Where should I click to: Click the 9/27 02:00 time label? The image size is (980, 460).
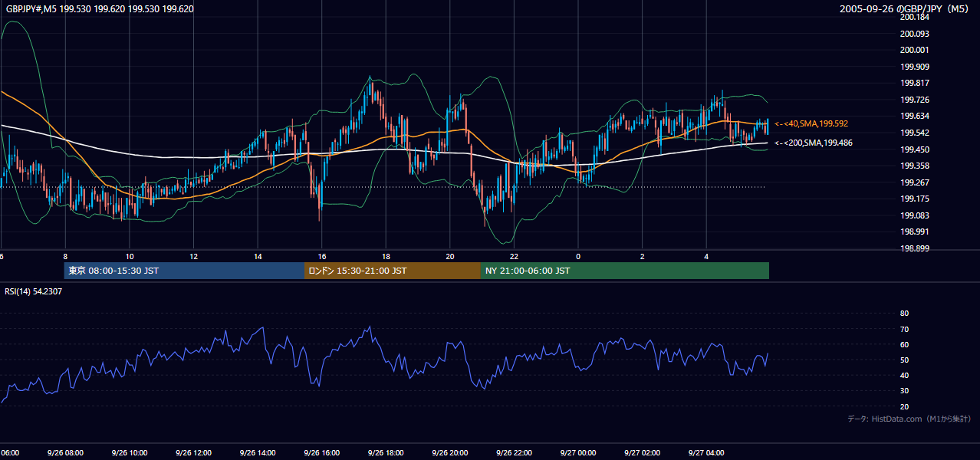643,453
